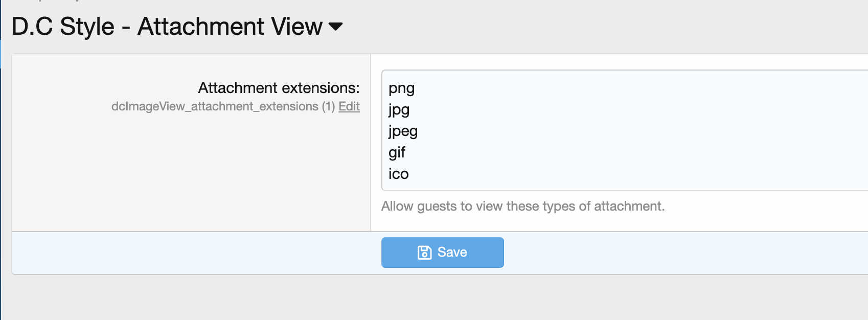Click the floppy disk icon on Save
868x320 pixels.
[x=424, y=253]
